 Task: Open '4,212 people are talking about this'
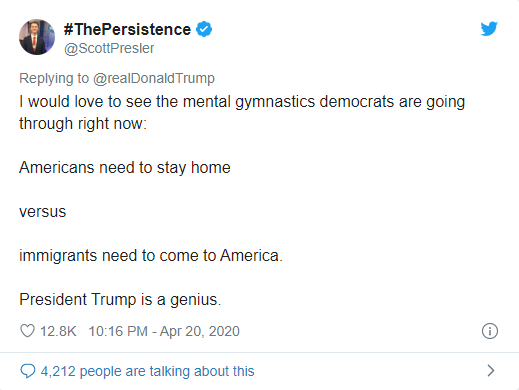147,371
